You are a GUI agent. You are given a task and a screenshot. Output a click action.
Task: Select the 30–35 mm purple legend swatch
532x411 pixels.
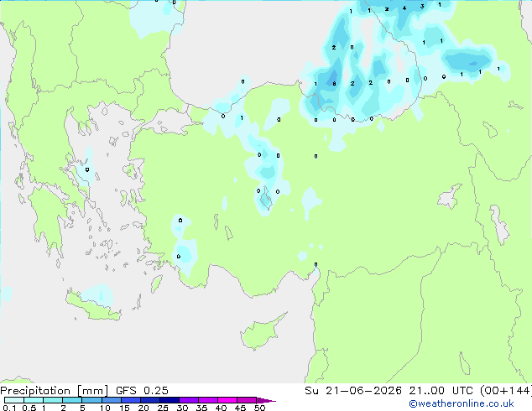[x=188, y=400]
